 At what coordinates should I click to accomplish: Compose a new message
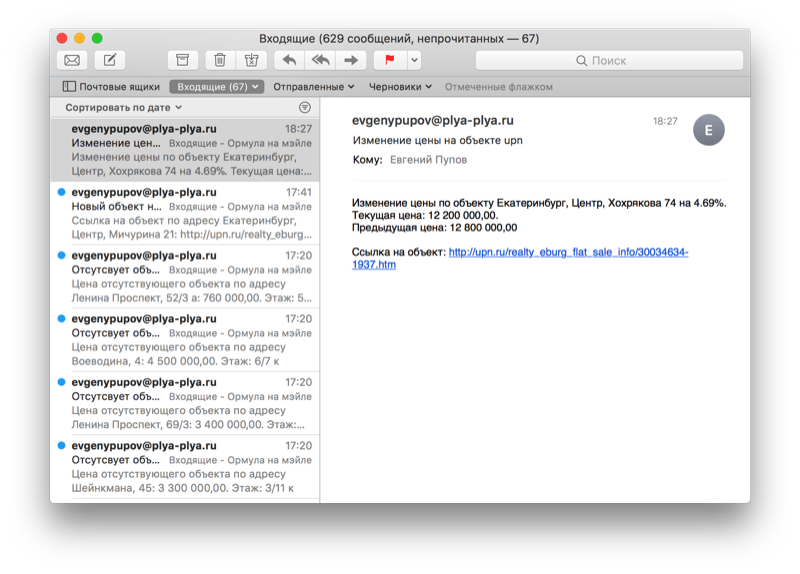[x=110, y=61]
